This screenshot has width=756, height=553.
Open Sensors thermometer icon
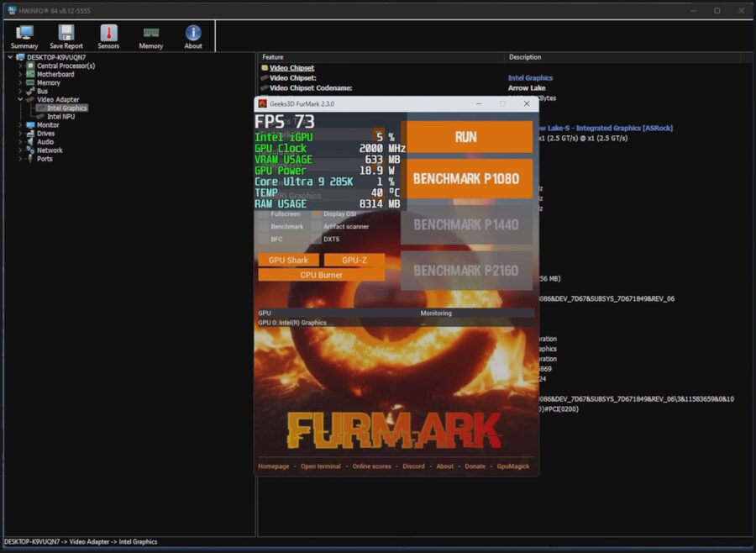109,34
